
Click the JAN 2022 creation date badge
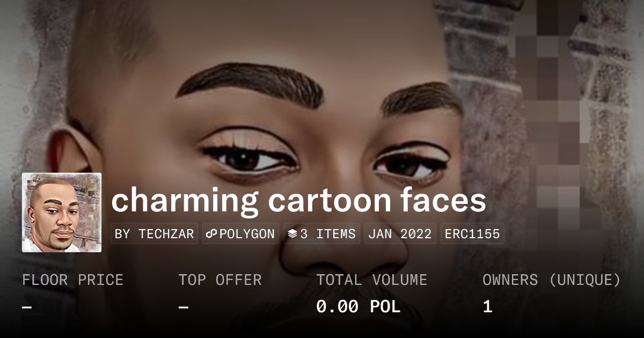[x=400, y=234]
